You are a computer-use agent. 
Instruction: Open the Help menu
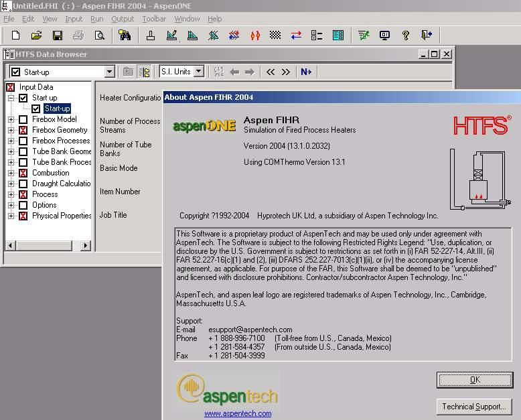point(215,19)
